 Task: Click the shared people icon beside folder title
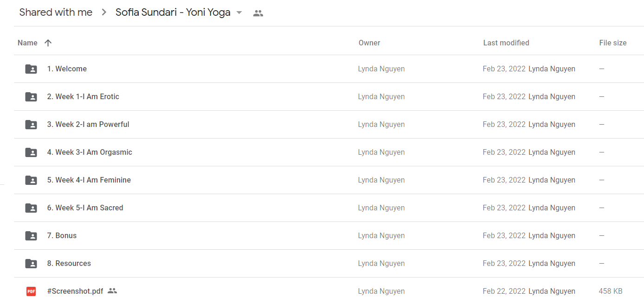(x=258, y=13)
